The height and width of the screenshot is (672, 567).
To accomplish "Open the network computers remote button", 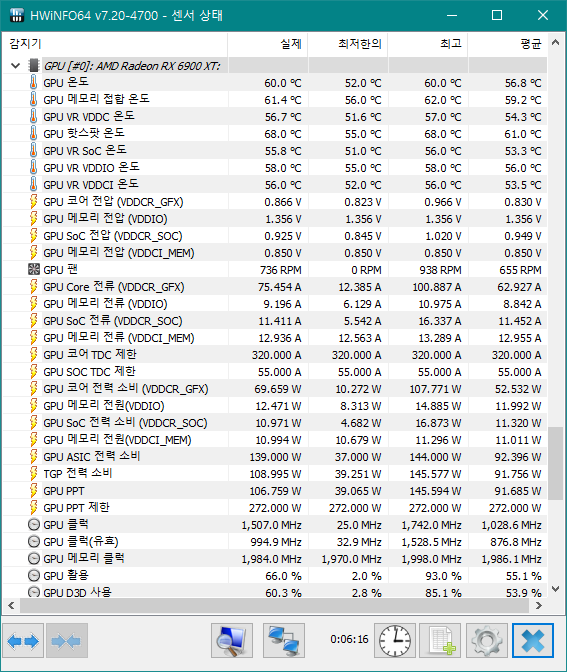I will [x=284, y=641].
